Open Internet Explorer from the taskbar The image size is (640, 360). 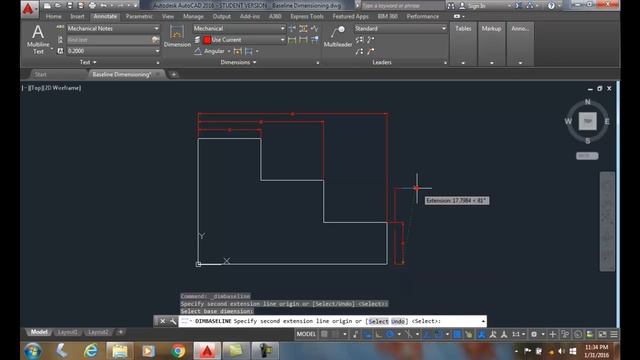click(x=91, y=351)
